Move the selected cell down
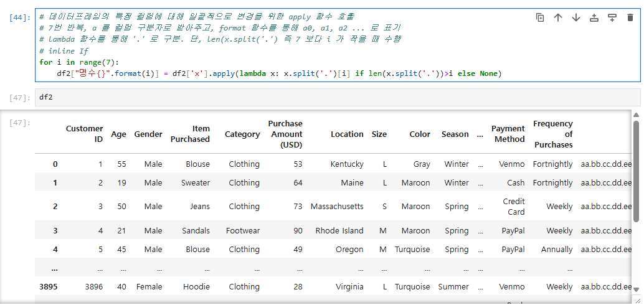This screenshot has width=644, height=305. (x=576, y=17)
